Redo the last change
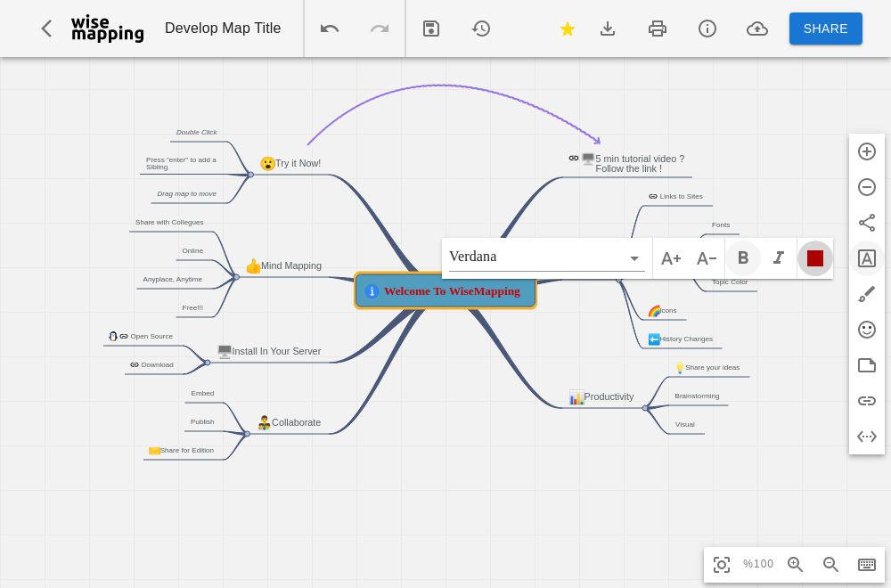This screenshot has width=891, height=588. coord(380,29)
